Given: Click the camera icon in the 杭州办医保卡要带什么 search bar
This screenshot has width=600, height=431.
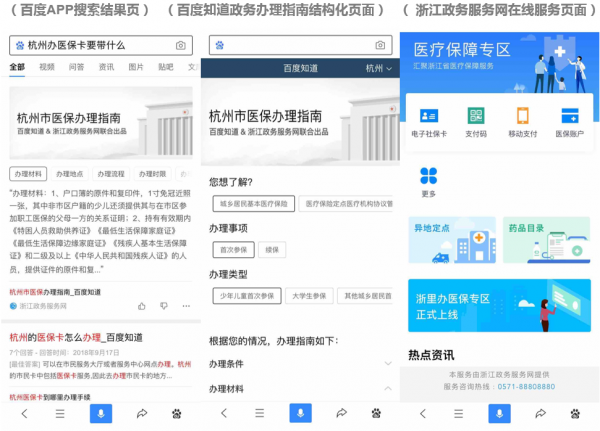Looking at the screenshot, I should coord(180,46).
